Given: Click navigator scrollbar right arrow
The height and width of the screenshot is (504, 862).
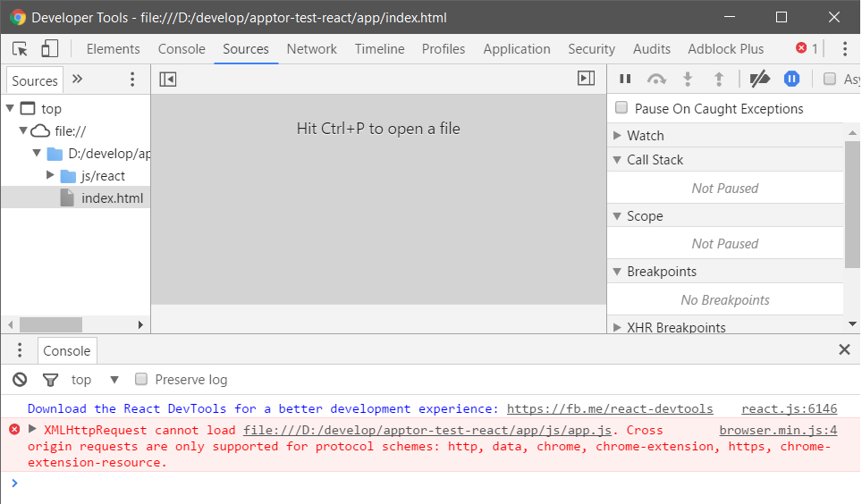Looking at the screenshot, I should (x=140, y=324).
